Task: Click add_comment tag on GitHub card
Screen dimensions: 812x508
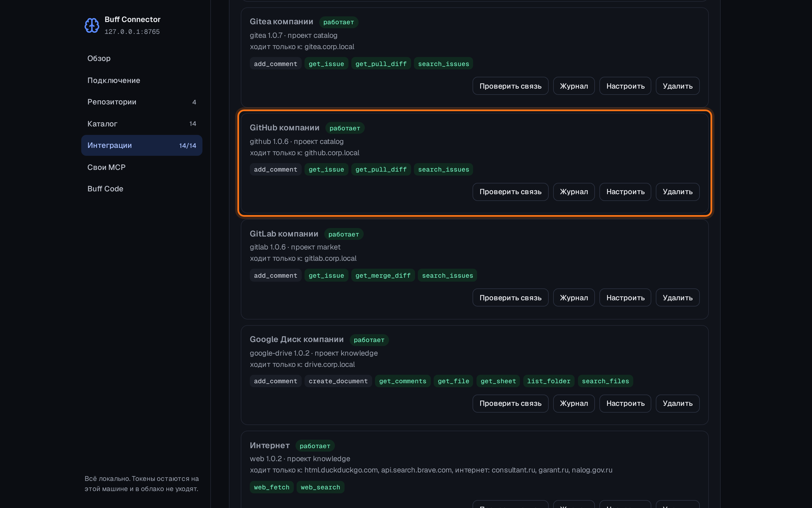Action: coord(275,169)
